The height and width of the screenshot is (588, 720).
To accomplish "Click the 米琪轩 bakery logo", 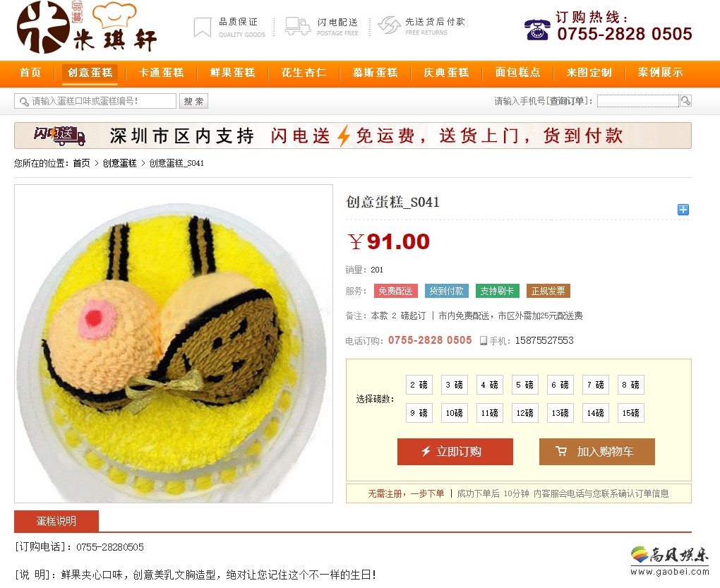I will (87, 27).
